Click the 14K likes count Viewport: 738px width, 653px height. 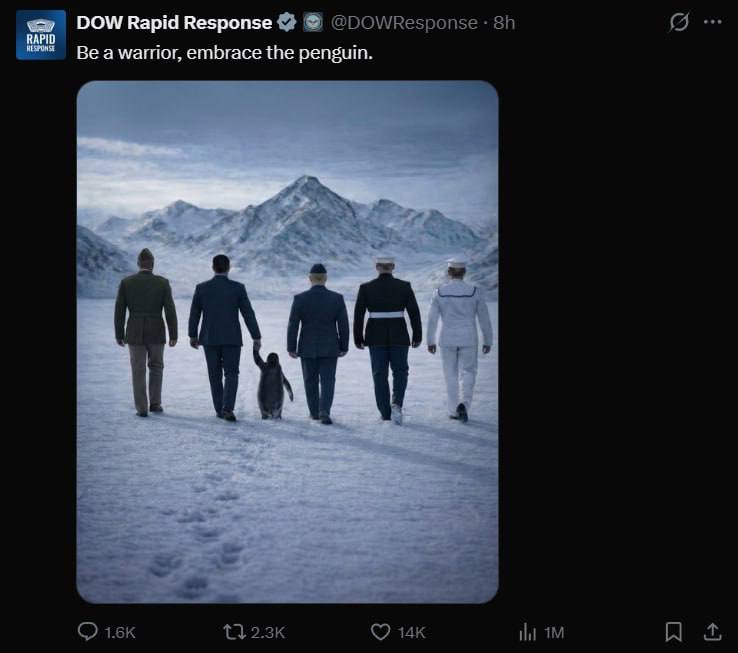coord(412,632)
